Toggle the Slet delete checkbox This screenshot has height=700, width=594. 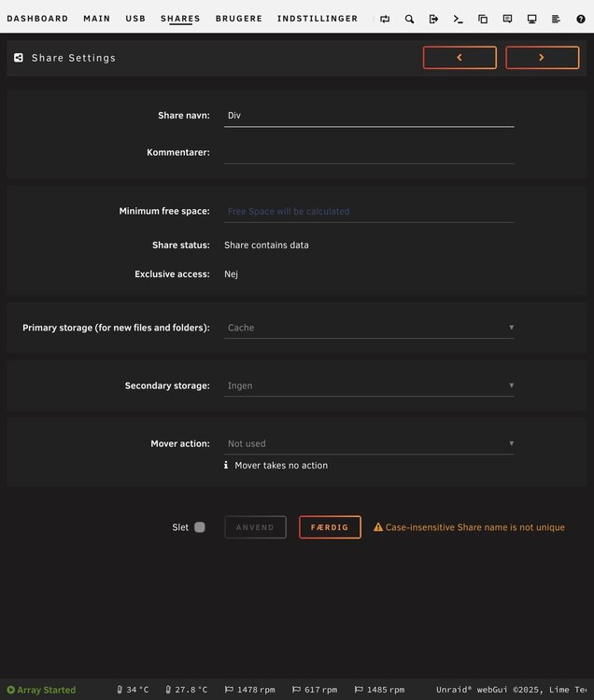coord(200,527)
